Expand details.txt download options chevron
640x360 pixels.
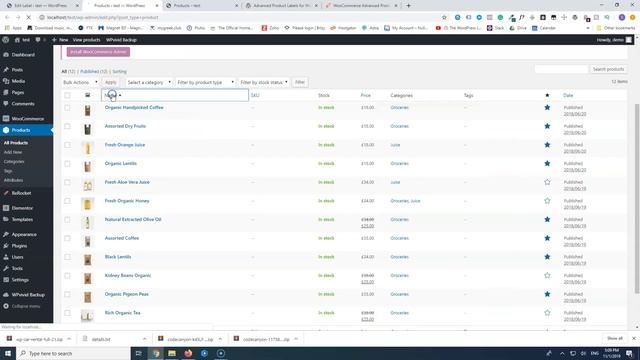tap(144, 339)
